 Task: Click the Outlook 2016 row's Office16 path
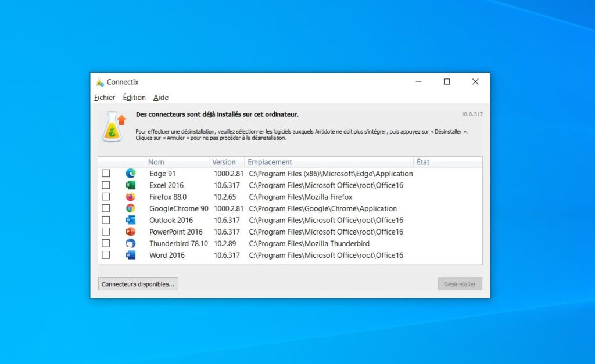(326, 220)
